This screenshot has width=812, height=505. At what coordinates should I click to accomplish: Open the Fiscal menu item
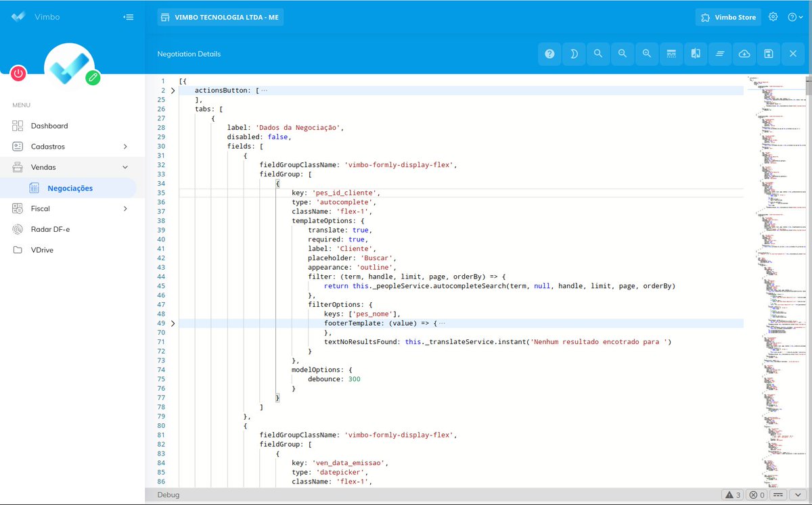point(40,209)
